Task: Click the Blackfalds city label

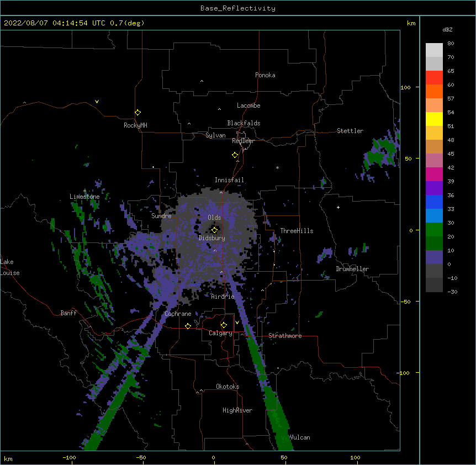Action: click(x=244, y=123)
